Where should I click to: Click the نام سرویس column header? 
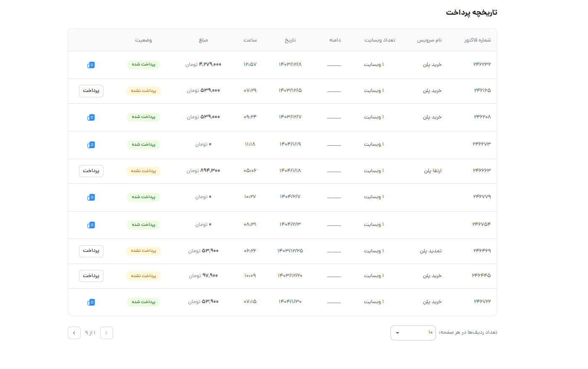tap(429, 40)
